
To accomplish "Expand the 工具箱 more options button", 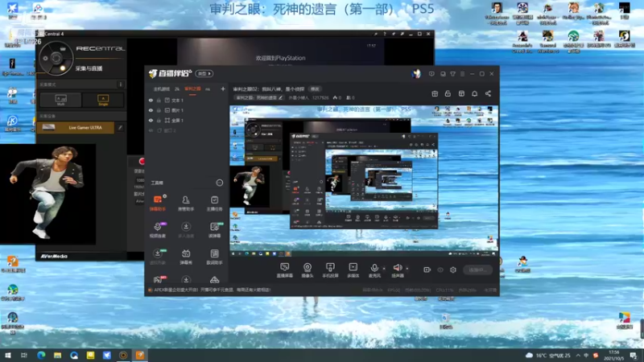I will click(x=220, y=183).
